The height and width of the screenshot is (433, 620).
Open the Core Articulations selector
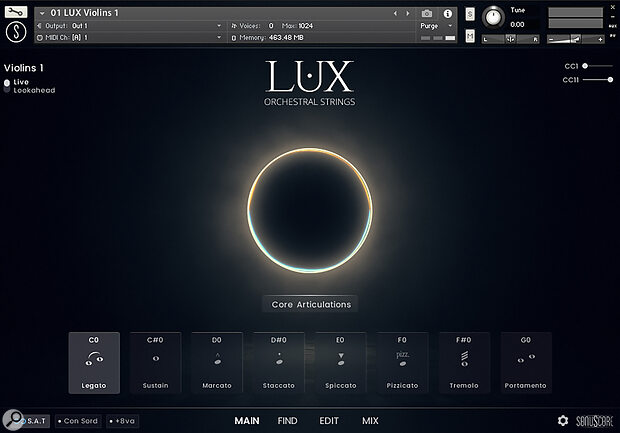pos(311,304)
